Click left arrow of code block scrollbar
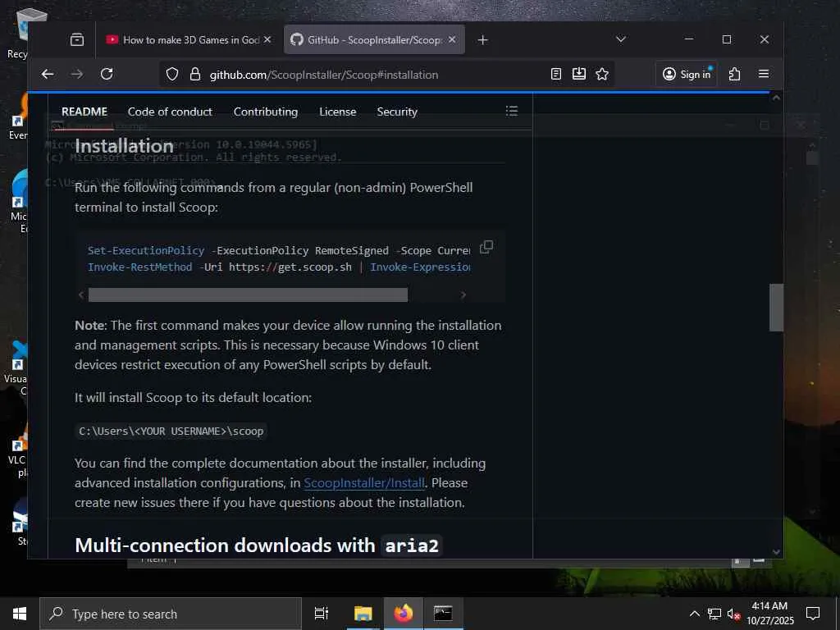 [x=81, y=294]
